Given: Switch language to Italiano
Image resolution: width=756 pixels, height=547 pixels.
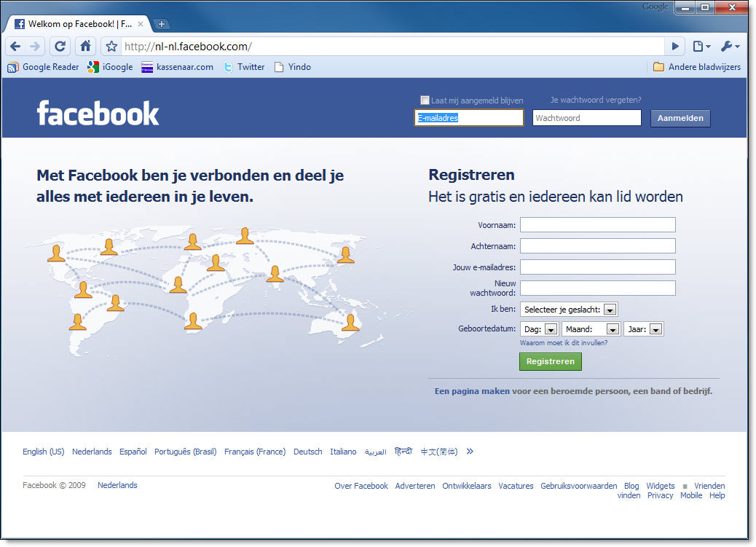Looking at the screenshot, I should point(343,452).
